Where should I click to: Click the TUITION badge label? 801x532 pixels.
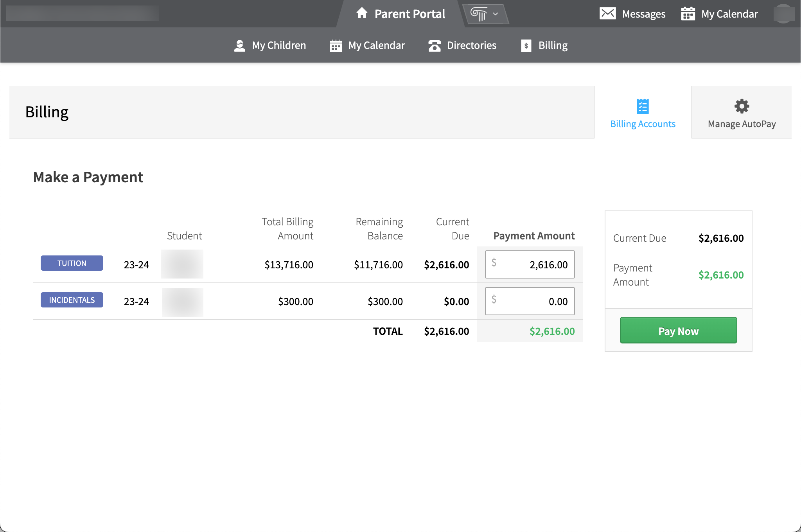pyautogui.click(x=72, y=263)
